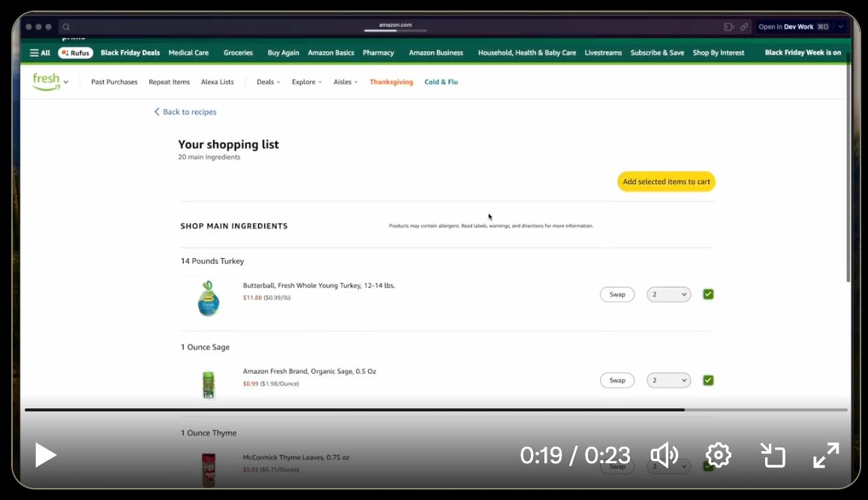Open Butterball Fresh Whole Young Turkey link

click(x=319, y=286)
